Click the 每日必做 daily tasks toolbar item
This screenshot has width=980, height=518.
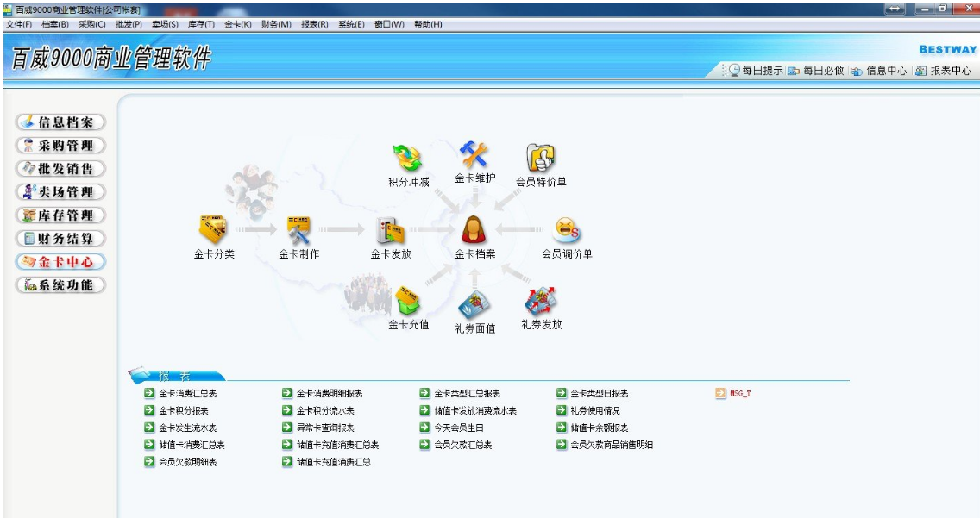[x=816, y=71]
